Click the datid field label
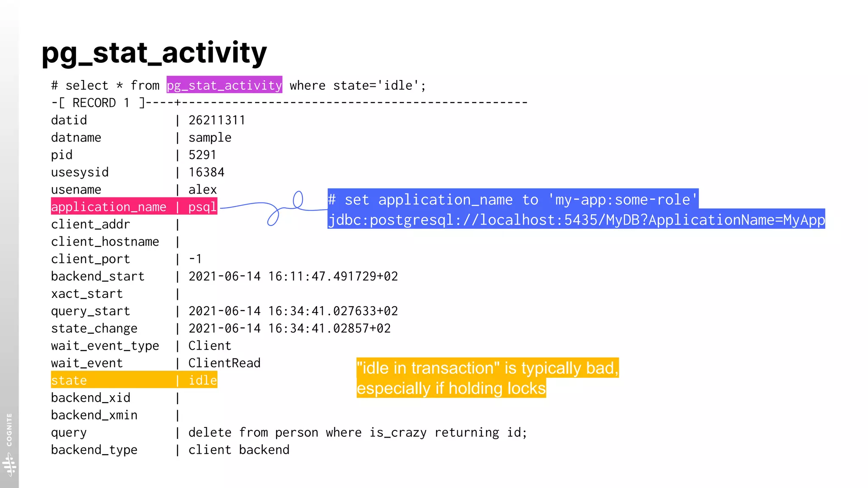Screen dimensions: 868x488 pos(69,120)
